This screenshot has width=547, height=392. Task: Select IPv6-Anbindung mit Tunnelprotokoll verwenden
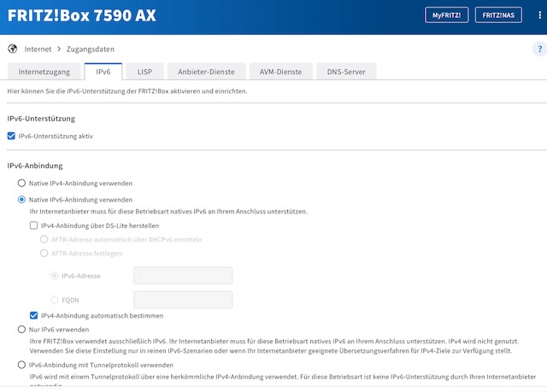coord(22,365)
